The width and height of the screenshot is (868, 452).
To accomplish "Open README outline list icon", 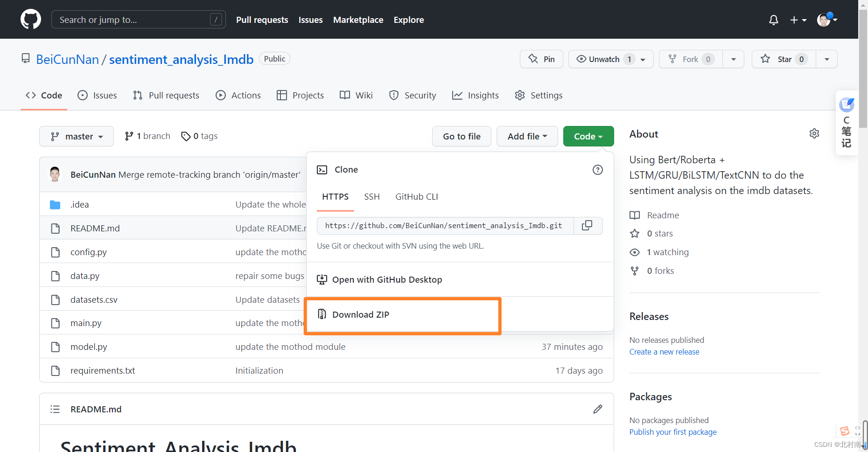I will pos(55,409).
